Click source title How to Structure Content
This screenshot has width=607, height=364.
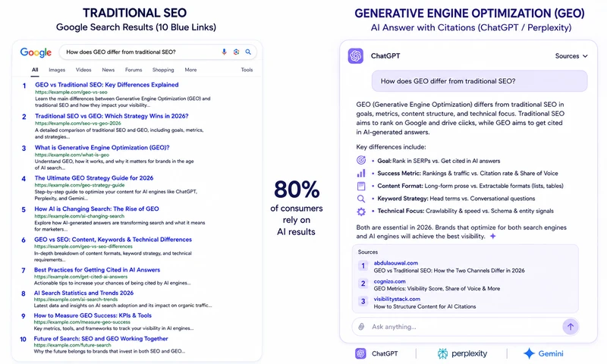click(x=425, y=306)
